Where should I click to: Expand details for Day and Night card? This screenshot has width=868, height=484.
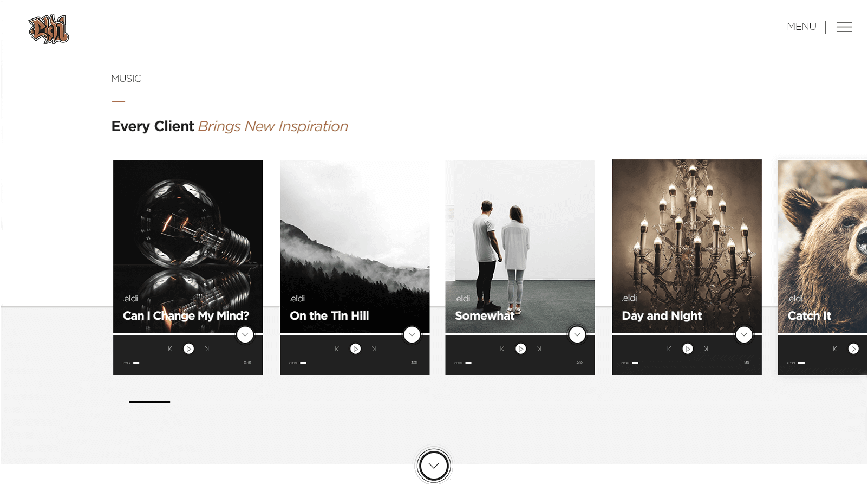click(744, 335)
